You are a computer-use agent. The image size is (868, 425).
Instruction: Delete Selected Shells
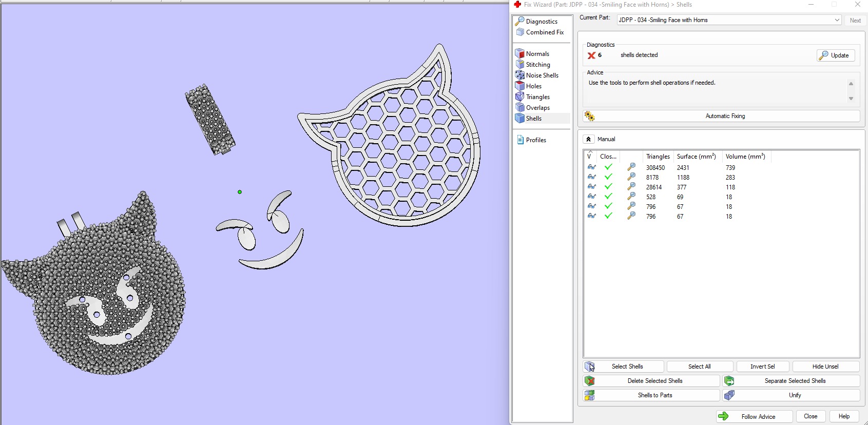(651, 381)
